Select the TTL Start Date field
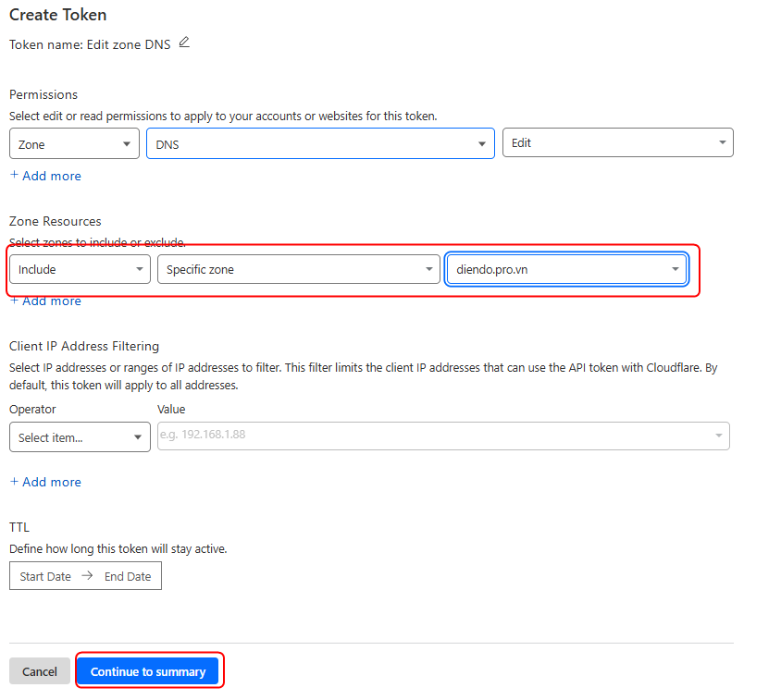The width and height of the screenshot is (781, 700). point(45,576)
